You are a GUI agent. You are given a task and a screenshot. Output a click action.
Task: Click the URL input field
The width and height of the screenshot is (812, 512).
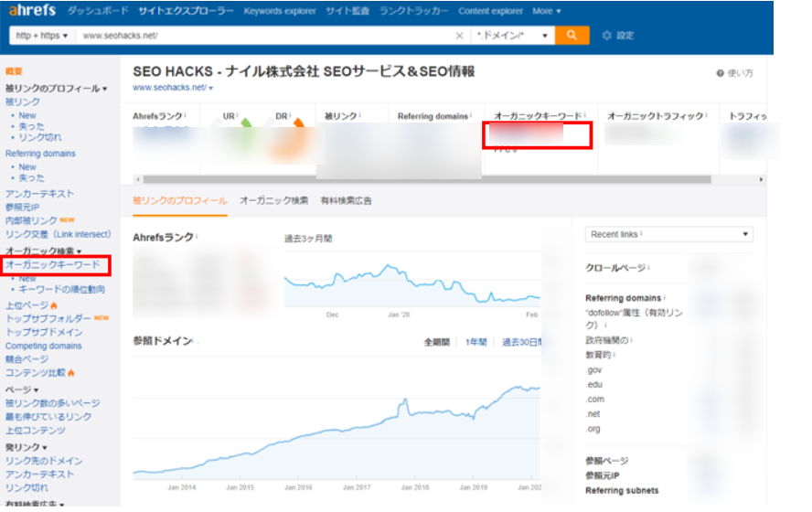click(264, 36)
